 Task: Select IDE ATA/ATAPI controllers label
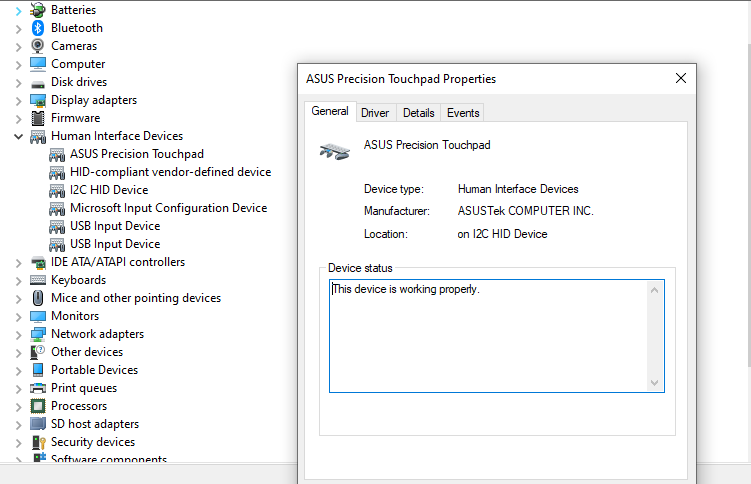pos(118,262)
